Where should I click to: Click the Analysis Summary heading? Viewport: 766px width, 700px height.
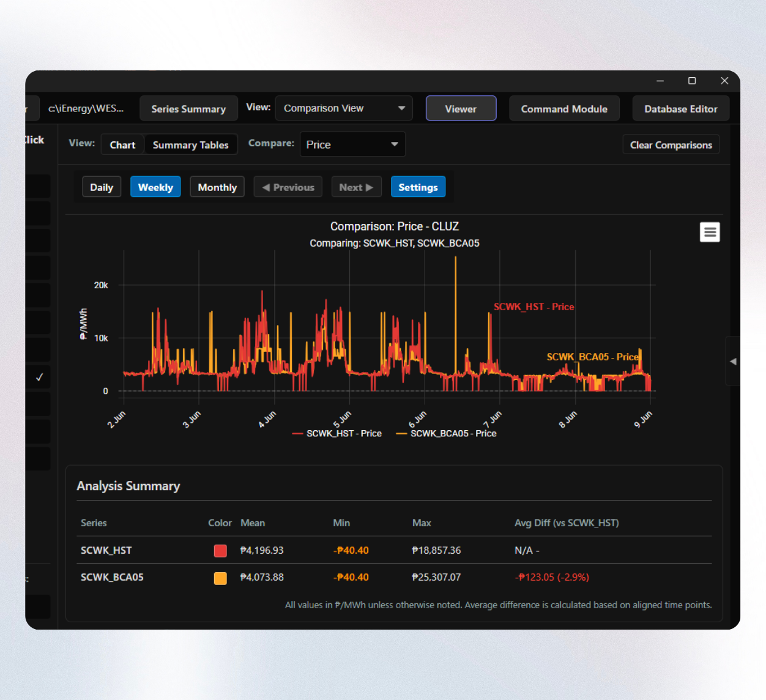point(128,486)
